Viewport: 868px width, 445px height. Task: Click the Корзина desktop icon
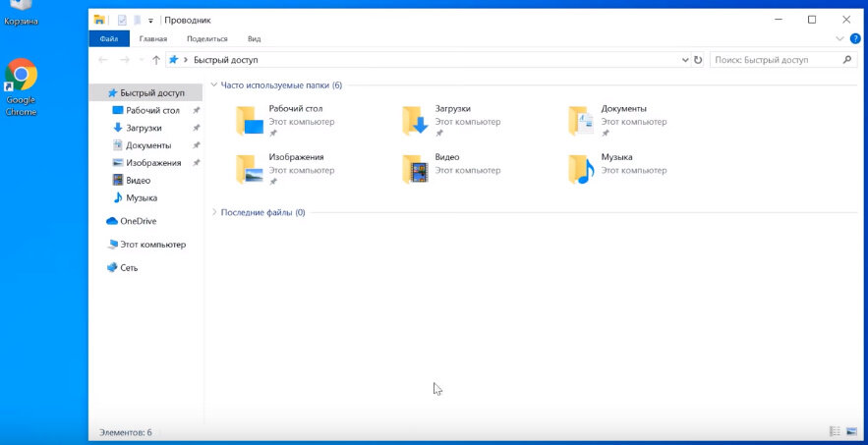[x=21, y=14]
